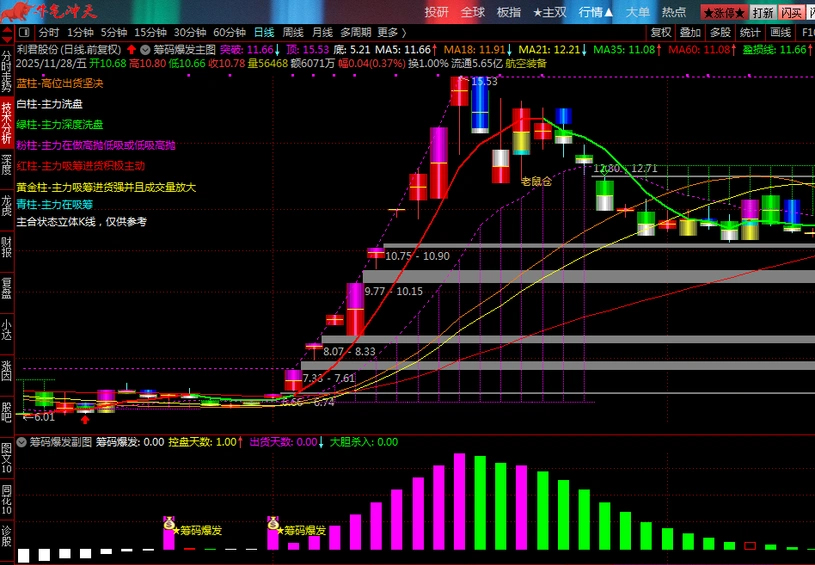815x565 pixels.
Task: Click the 7.33 - 7.61 gap label
Action: click(329, 378)
